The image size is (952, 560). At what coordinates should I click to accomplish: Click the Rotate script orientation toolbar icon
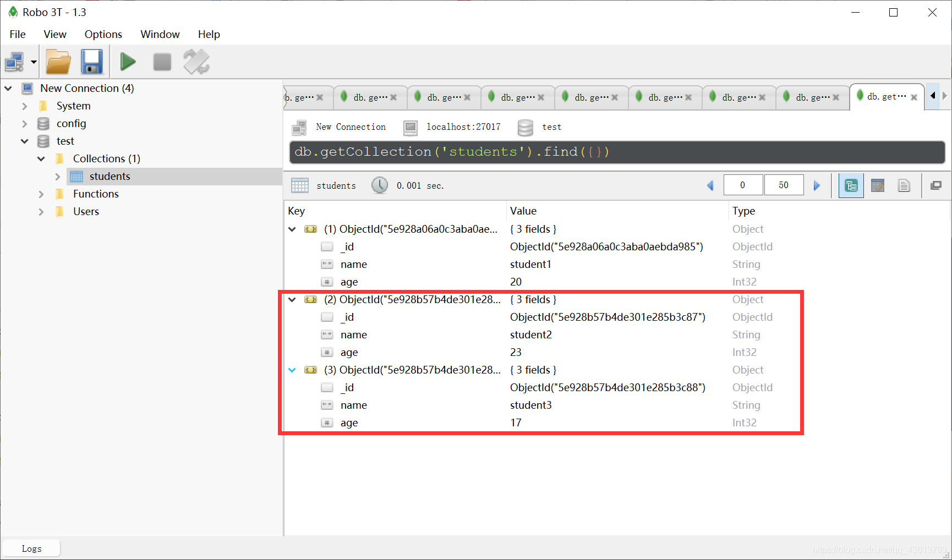tap(196, 62)
